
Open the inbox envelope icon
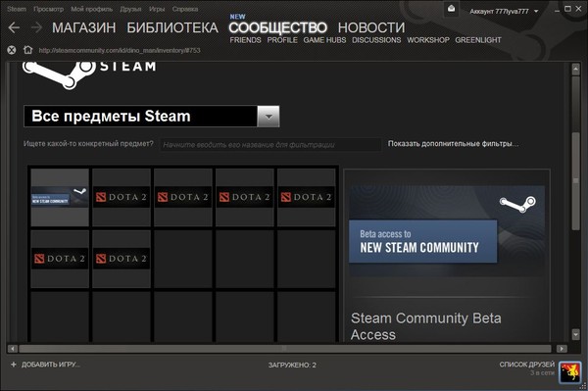tap(451, 9)
